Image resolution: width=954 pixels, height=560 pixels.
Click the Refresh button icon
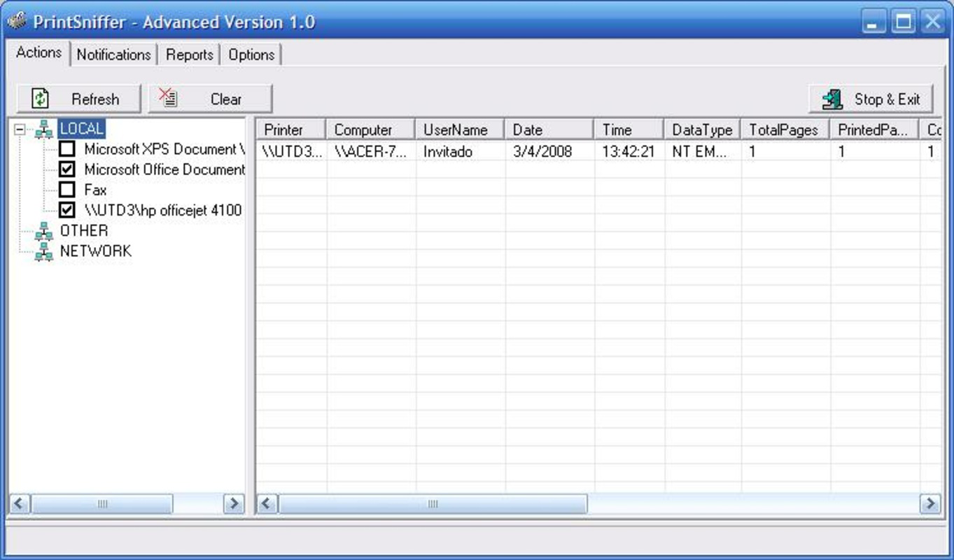41,99
